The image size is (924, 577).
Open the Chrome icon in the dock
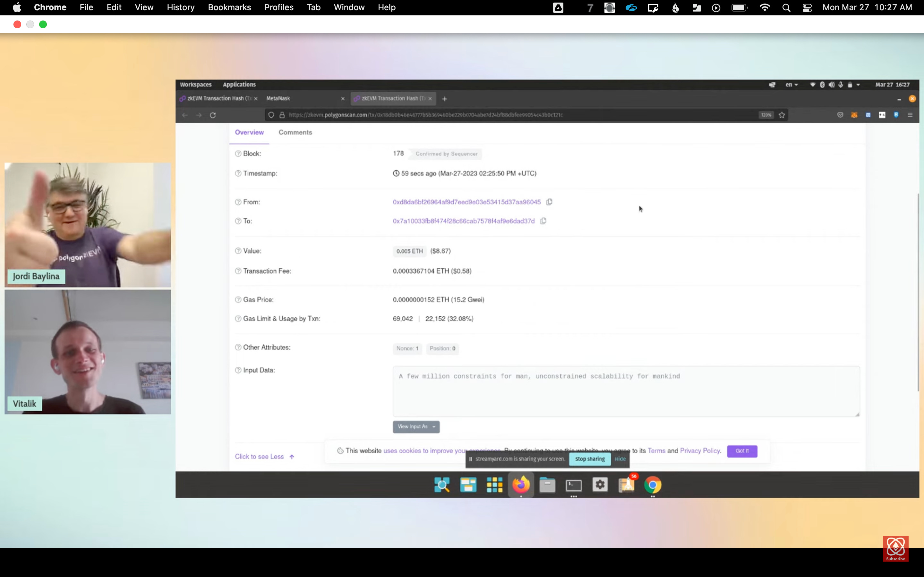click(x=653, y=485)
